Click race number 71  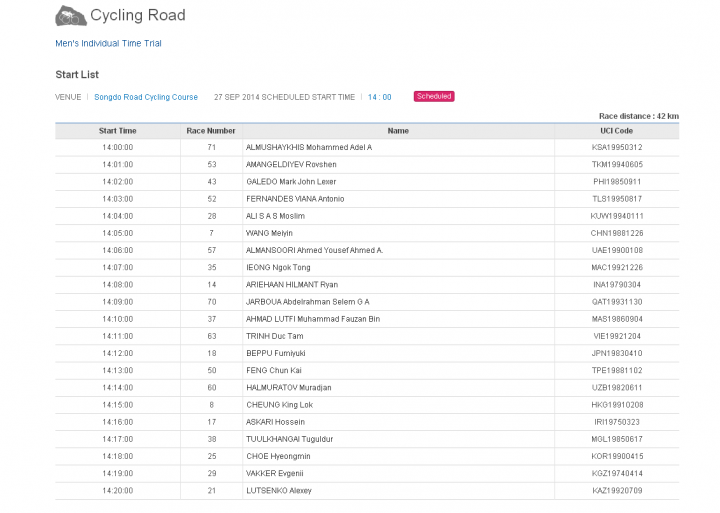point(211,147)
